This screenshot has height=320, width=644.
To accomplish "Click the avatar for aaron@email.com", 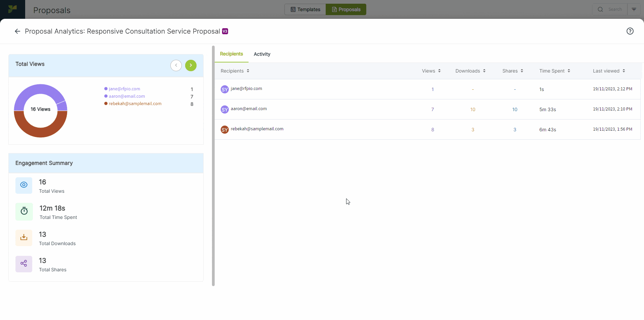I will pos(224,109).
